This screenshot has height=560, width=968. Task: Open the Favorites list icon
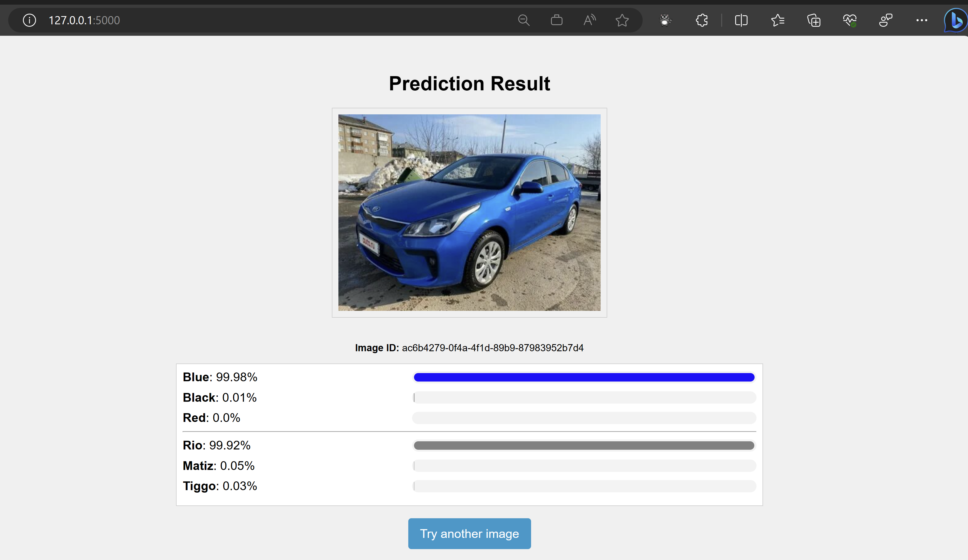point(778,20)
